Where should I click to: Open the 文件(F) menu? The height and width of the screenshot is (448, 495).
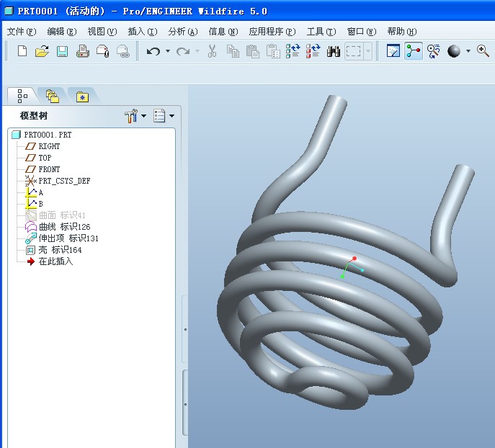pyautogui.click(x=22, y=32)
